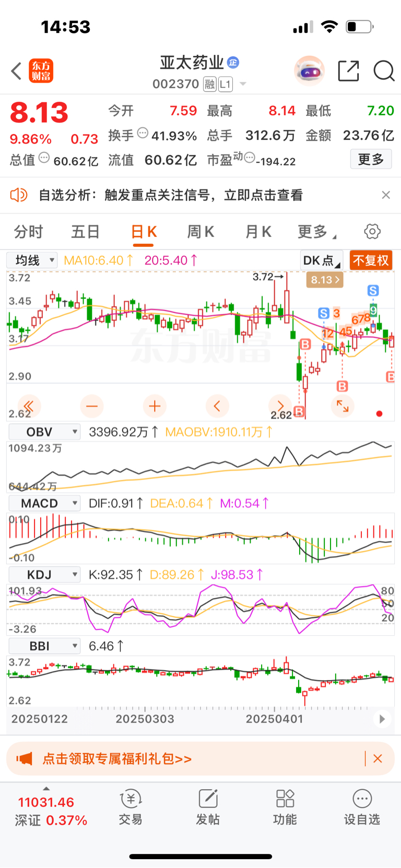The image size is (401, 868).
Task: Tap the speaker announcement icon
Action: click(x=19, y=195)
